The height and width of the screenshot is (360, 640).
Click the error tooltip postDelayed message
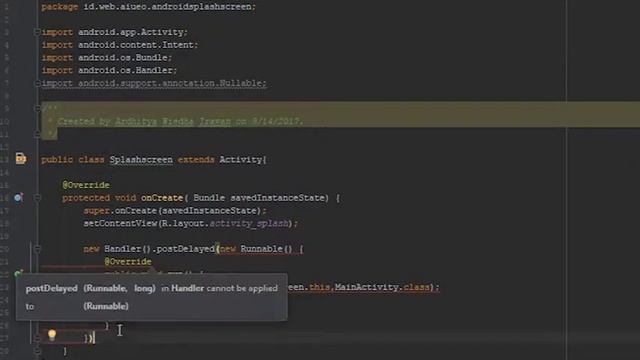click(x=151, y=297)
